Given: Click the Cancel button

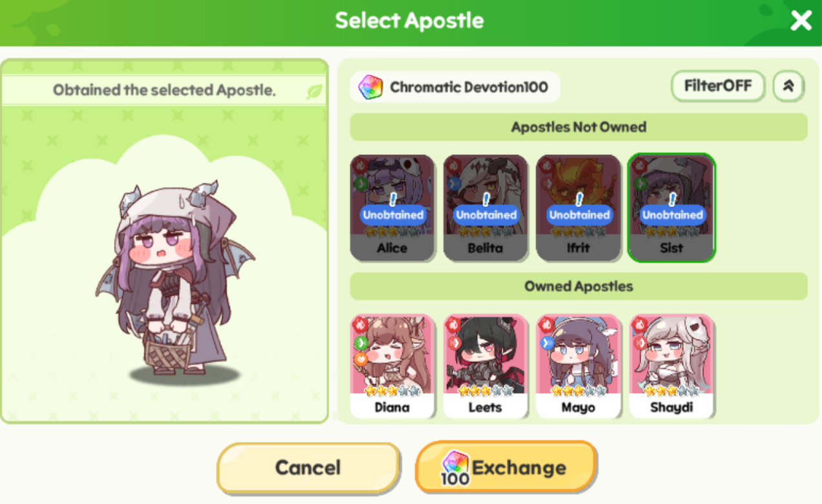Looking at the screenshot, I should coord(308,467).
